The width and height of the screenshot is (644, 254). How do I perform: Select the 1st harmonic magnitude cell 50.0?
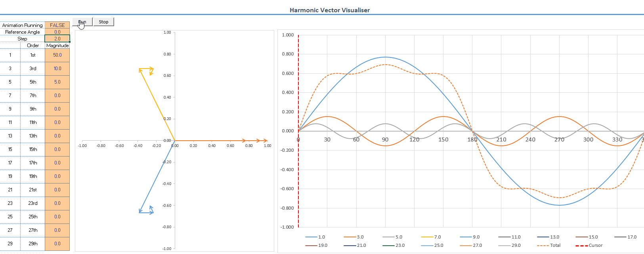point(57,55)
